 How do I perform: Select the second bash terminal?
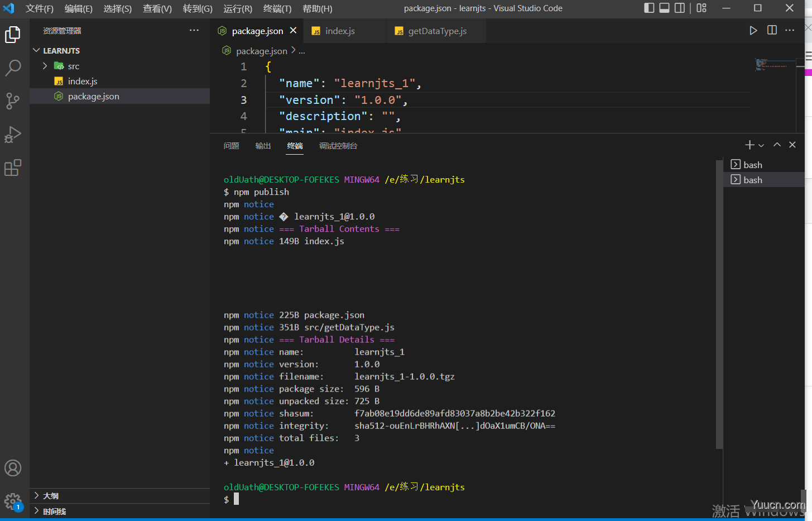click(764, 180)
